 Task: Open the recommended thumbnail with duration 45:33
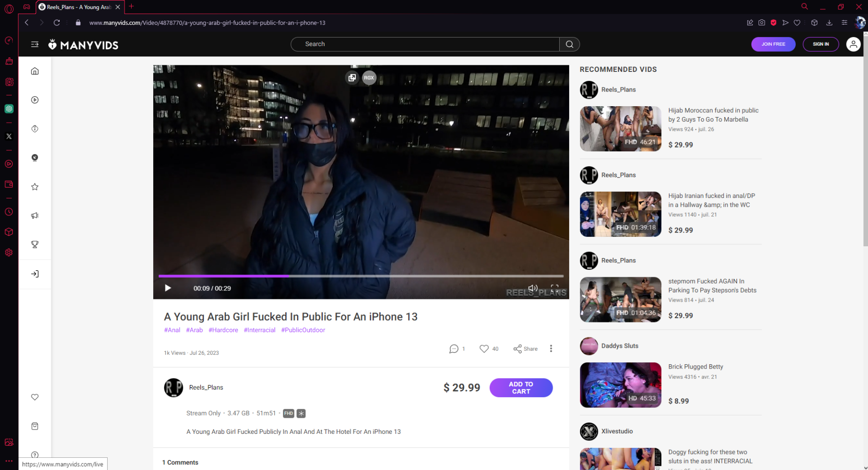click(620, 385)
